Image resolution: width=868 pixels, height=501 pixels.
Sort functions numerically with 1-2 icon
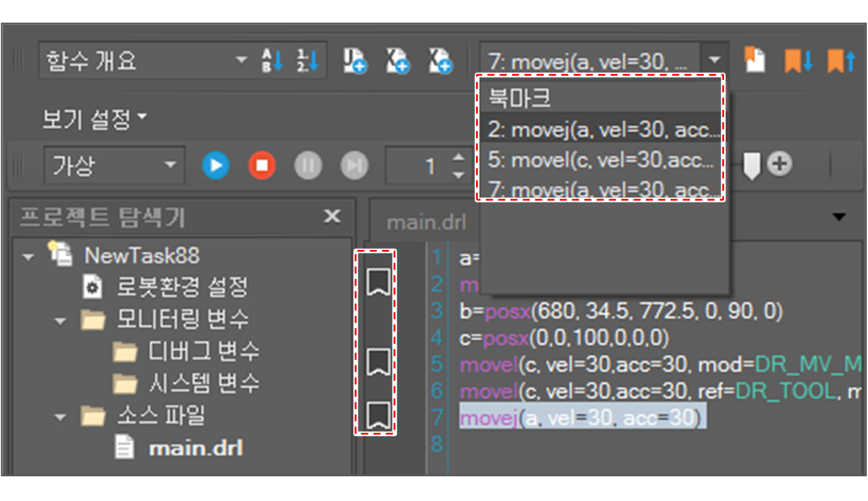pos(307,61)
